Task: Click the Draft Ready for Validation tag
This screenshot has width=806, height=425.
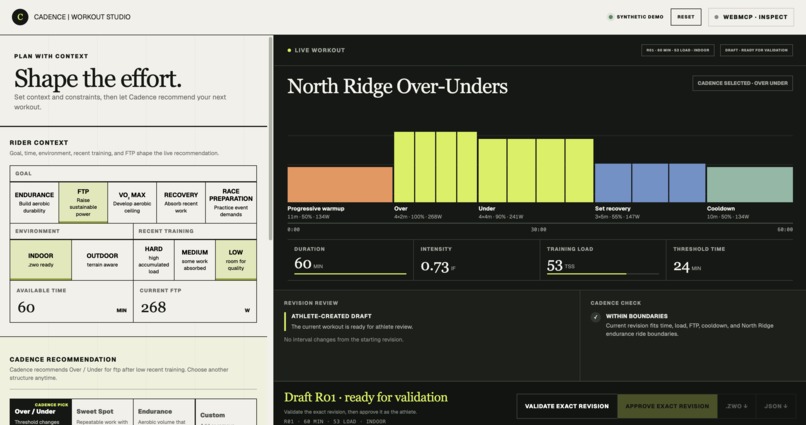Action: pyautogui.click(x=756, y=50)
